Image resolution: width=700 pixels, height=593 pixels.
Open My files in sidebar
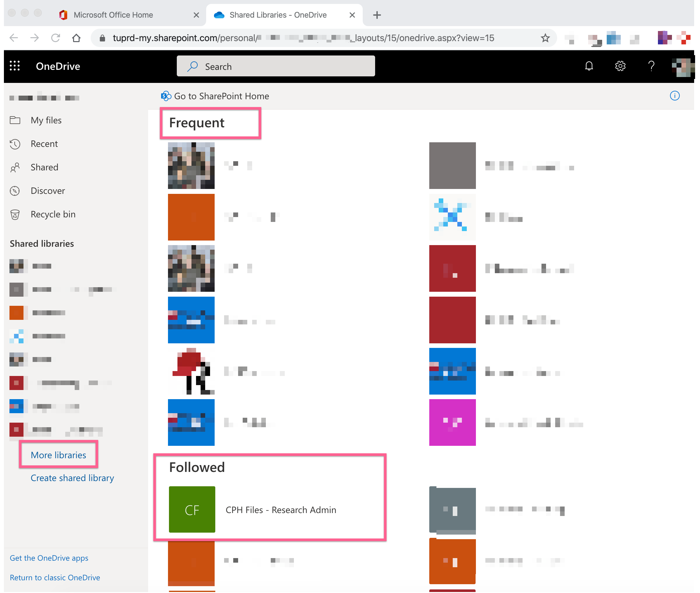(46, 120)
